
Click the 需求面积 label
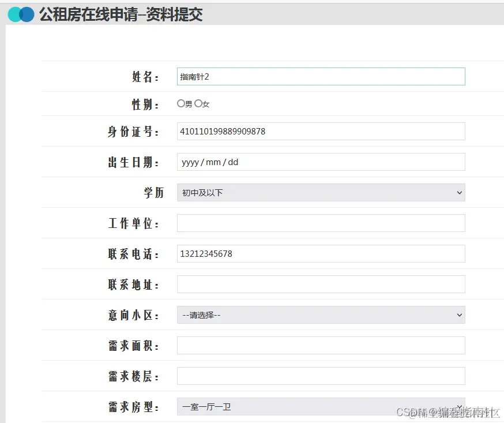pyautogui.click(x=133, y=346)
